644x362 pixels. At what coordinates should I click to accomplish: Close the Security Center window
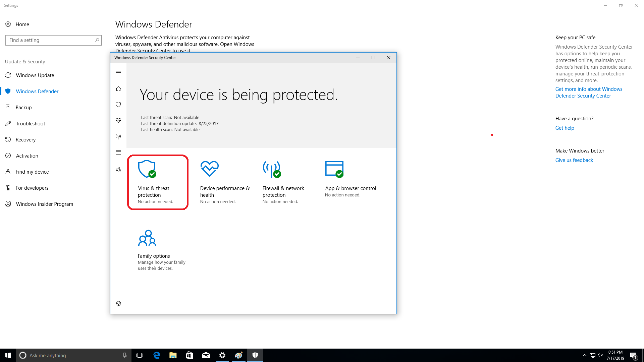click(389, 58)
